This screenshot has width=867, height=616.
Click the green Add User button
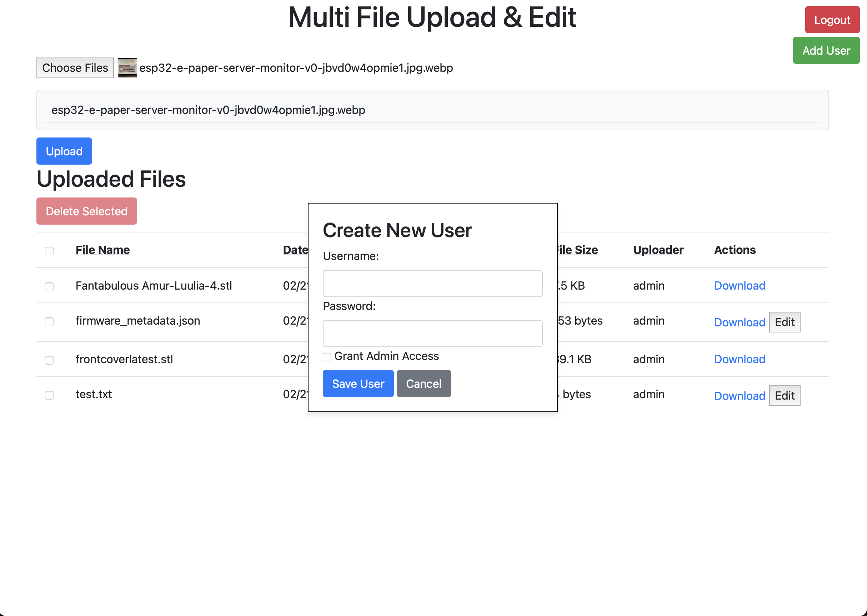(x=826, y=50)
